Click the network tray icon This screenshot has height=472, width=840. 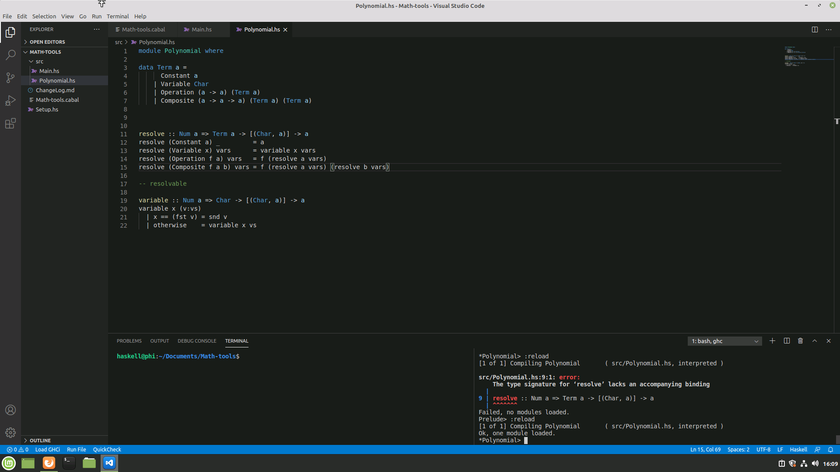click(x=804, y=463)
